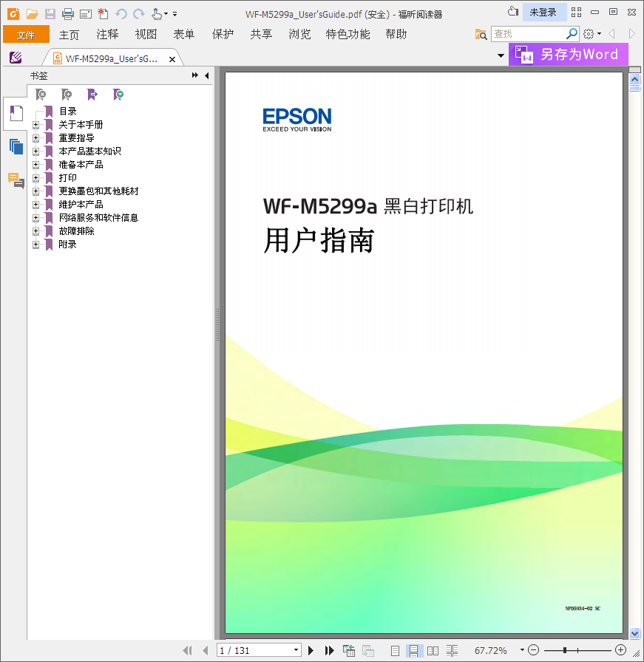Click the vertical scrollbar down arrow

pyautogui.click(x=634, y=633)
